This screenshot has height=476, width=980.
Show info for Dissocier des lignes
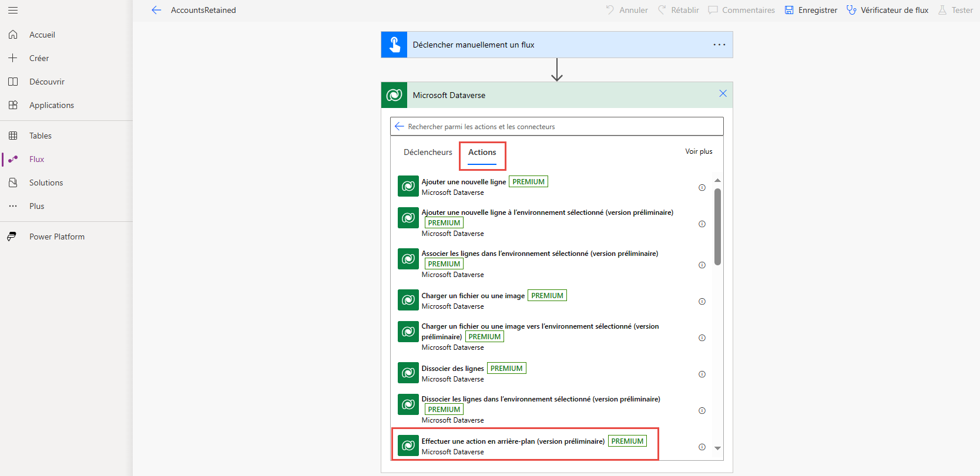(x=702, y=374)
